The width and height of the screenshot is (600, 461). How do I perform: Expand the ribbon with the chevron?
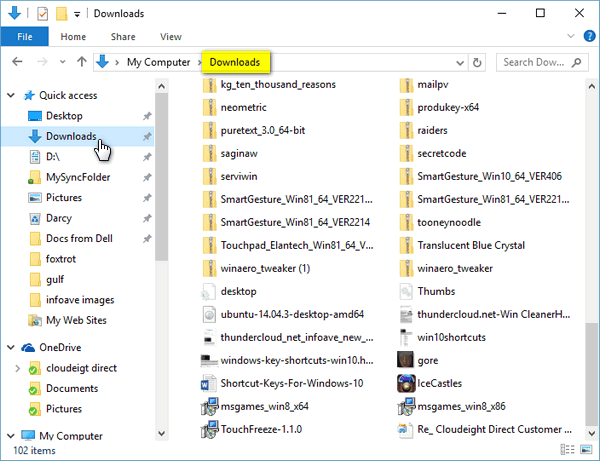pyautogui.click(x=571, y=36)
